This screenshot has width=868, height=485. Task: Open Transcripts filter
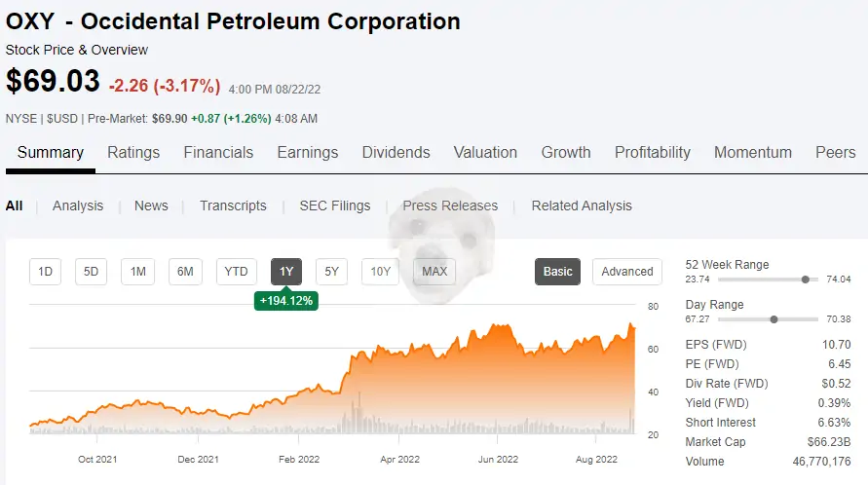[x=233, y=205]
